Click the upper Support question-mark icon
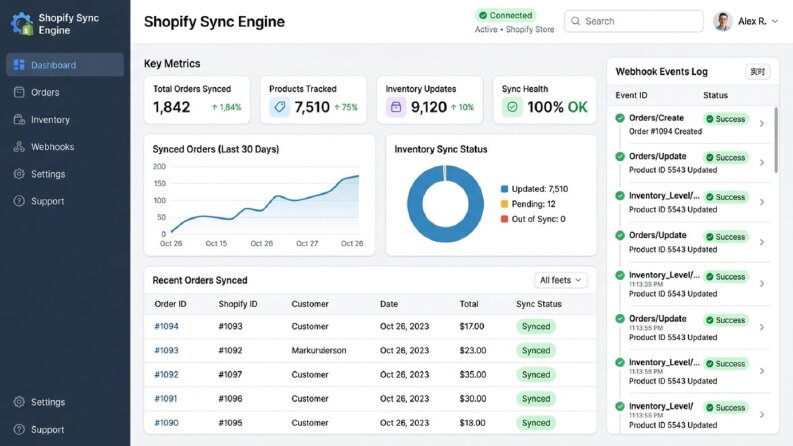The height and width of the screenshot is (446, 793). 19,201
